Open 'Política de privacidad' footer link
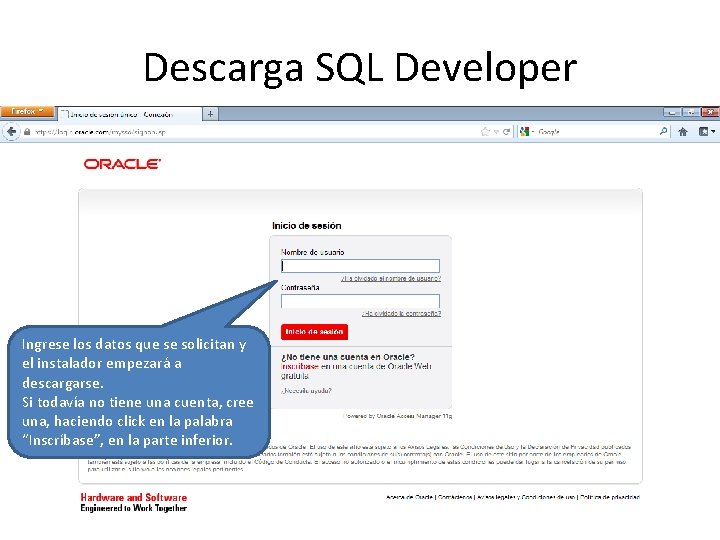 (610, 497)
